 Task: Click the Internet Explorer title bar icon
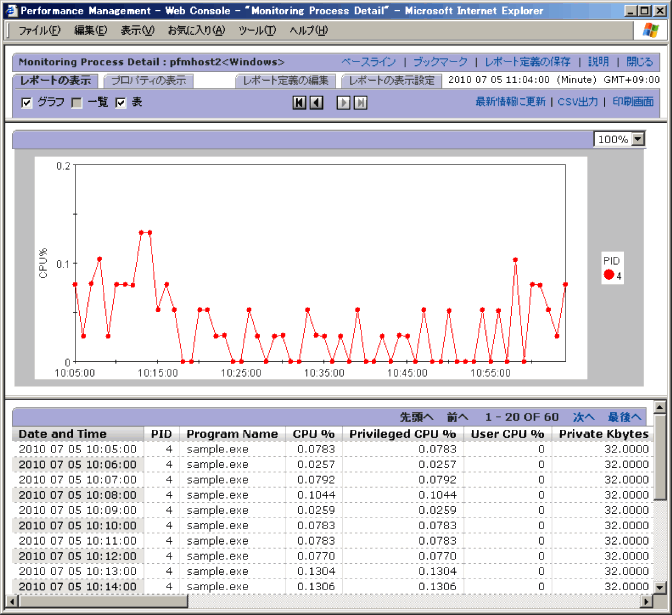(x=10, y=10)
